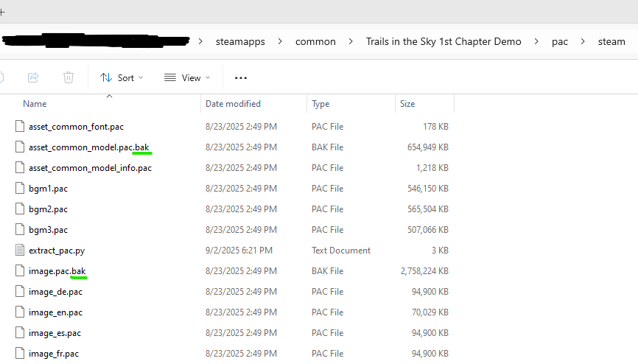The image size is (638, 364).
Task: Select file bgm2.pac
Action: coord(48,209)
